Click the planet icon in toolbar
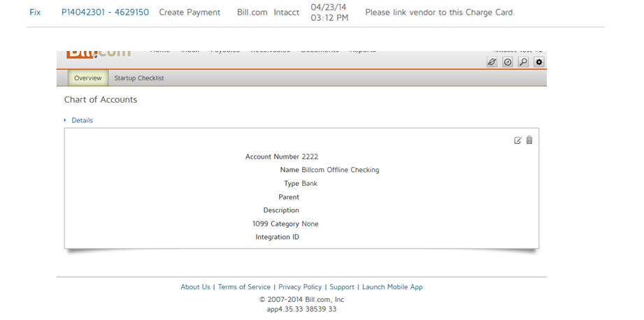The height and width of the screenshot is (320, 644). [492, 62]
